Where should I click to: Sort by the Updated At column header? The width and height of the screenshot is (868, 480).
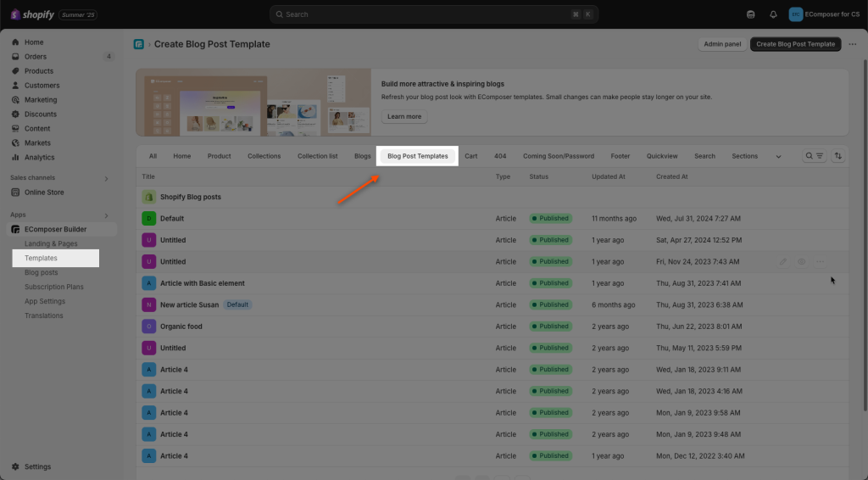pyautogui.click(x=608, y=176)
